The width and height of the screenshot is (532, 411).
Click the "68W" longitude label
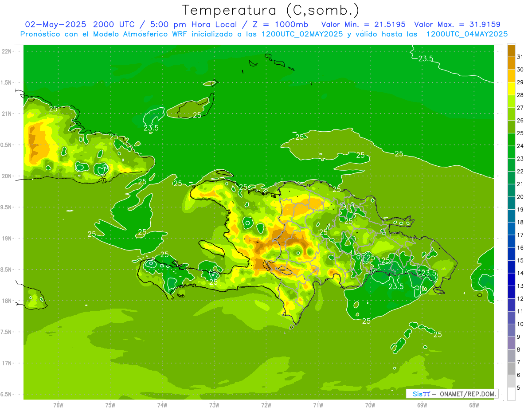pyautogui.click(x=474, y=405)
